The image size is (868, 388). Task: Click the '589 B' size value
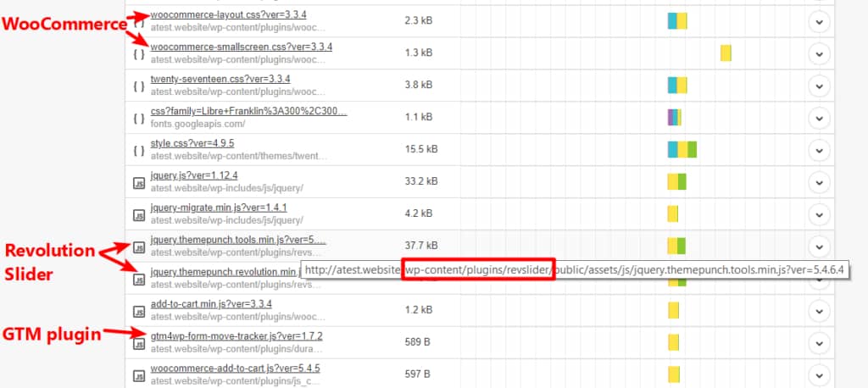pyautogui.click(x=417, y=342)
